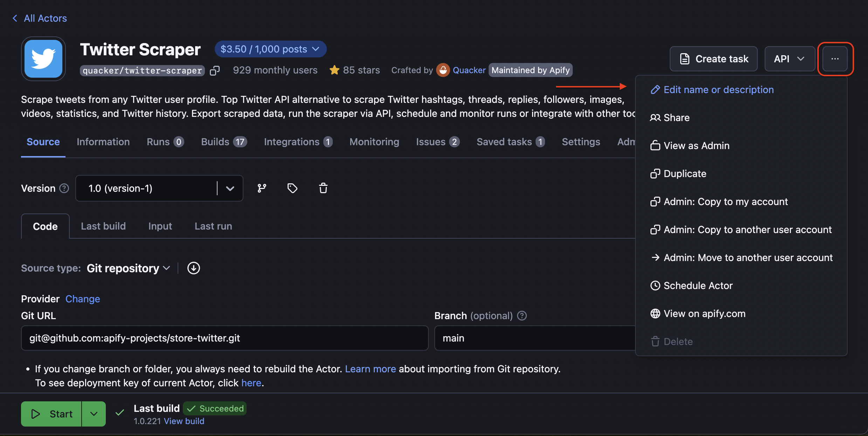Click the Create task button
The height and width of the screenshot is (436, 868).
point(713,58)
